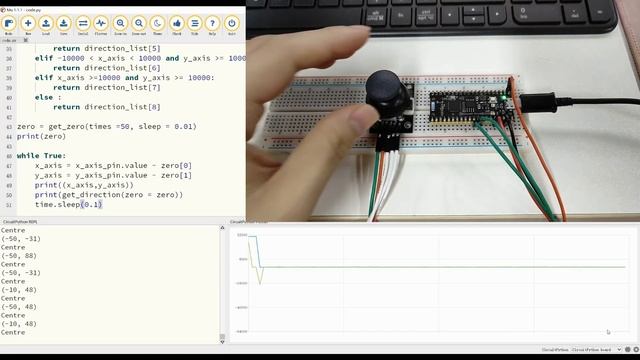
Task: Click 'zero = get_zero(times =50' line
Action: 107,127
